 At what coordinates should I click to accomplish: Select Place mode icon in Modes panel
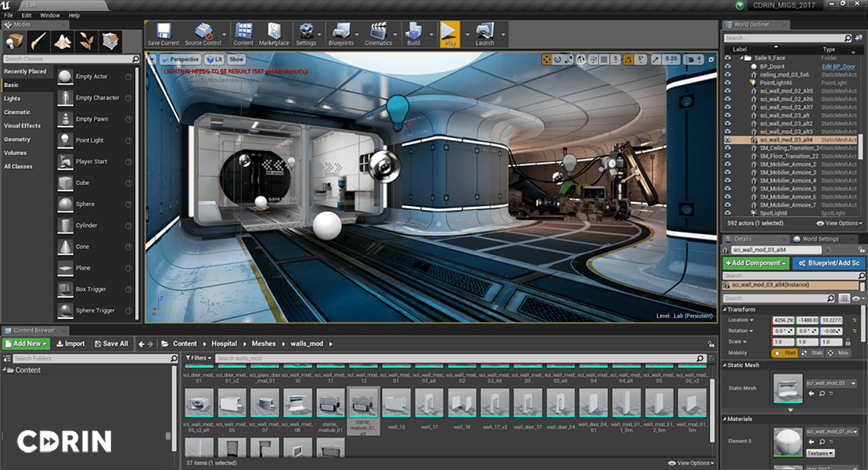[x=14, y=41]
